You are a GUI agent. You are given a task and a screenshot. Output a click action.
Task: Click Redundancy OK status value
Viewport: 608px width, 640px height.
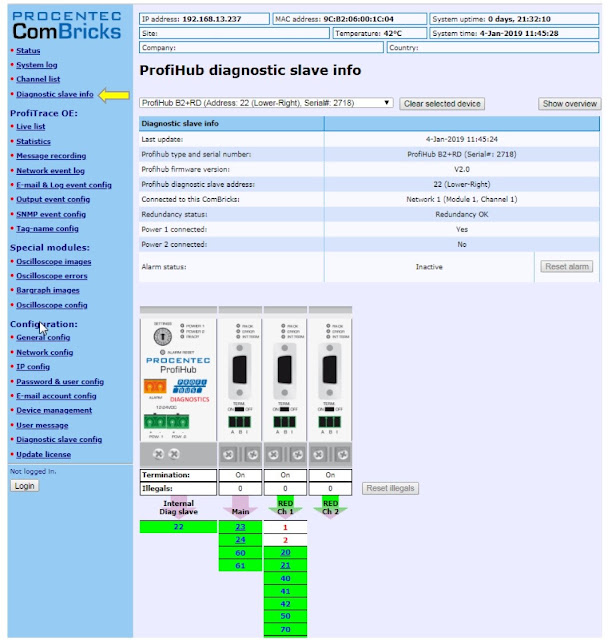point(462,214)
